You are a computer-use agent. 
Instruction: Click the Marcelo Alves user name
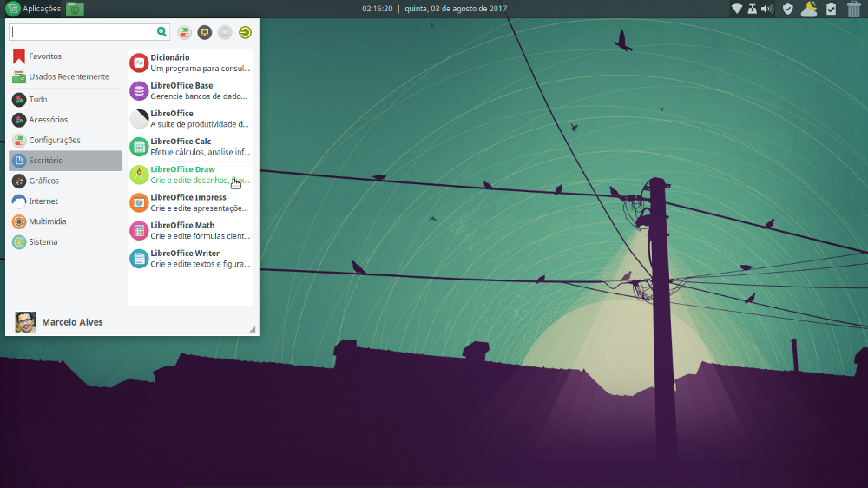(x=73, y=322)
